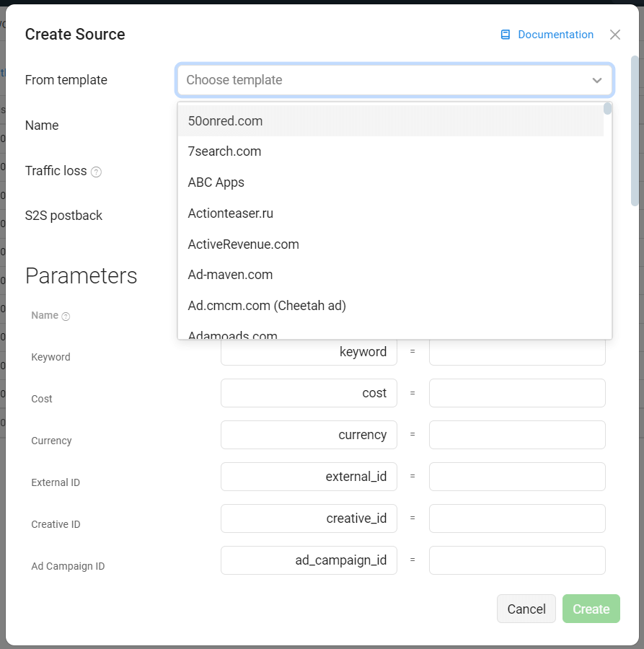Click the S2S postback label

pyautogui.click(x=63, y=216)
